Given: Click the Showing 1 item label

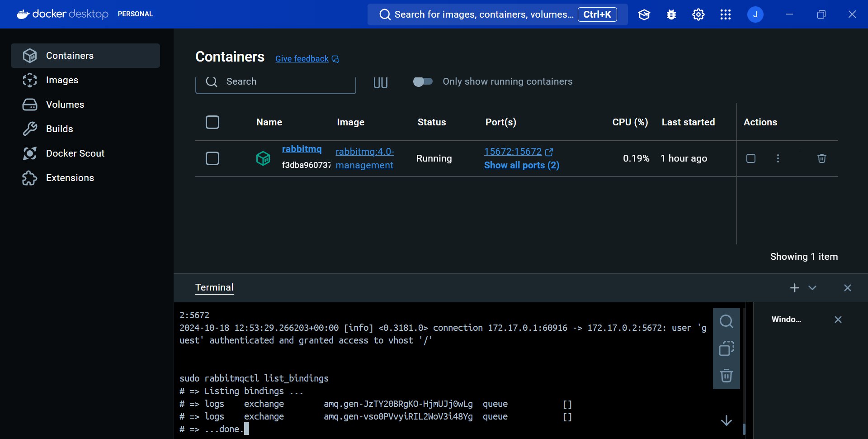Looking at the screenshot, I should (x=804, y=257).
